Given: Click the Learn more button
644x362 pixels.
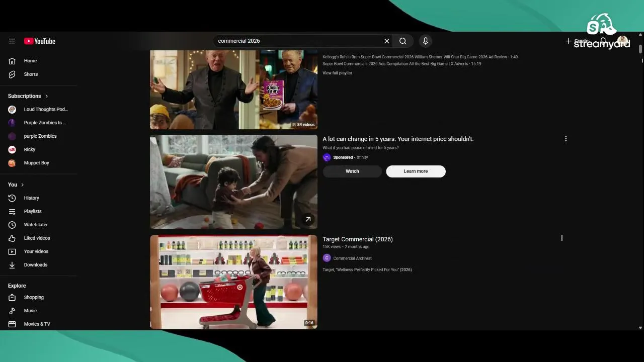Looking at the screenshot, I should click(x=416, y=171).
